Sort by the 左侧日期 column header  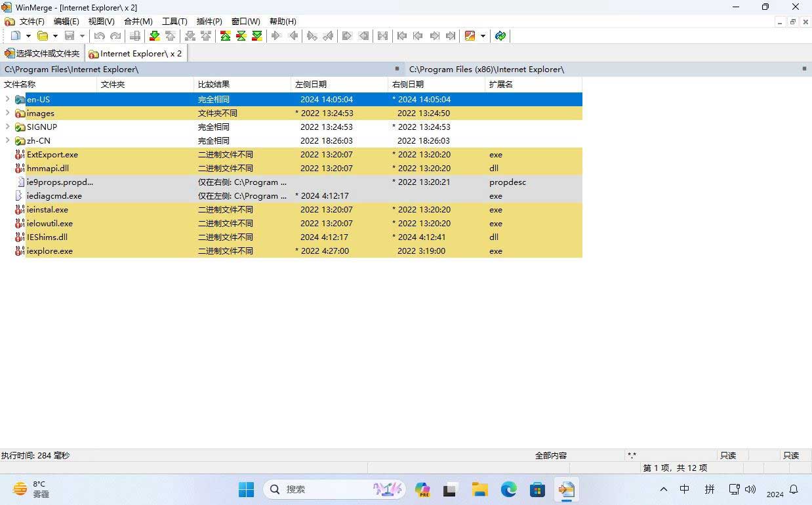click(338, 85)
